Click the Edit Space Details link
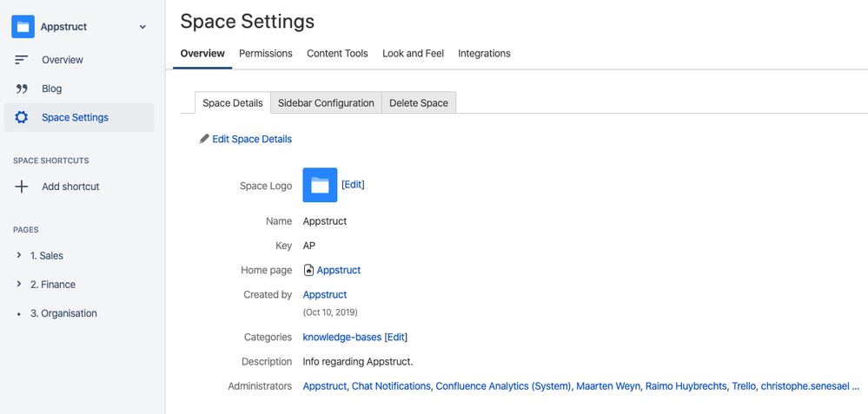The image size is (868, 414). pos(252,139)
